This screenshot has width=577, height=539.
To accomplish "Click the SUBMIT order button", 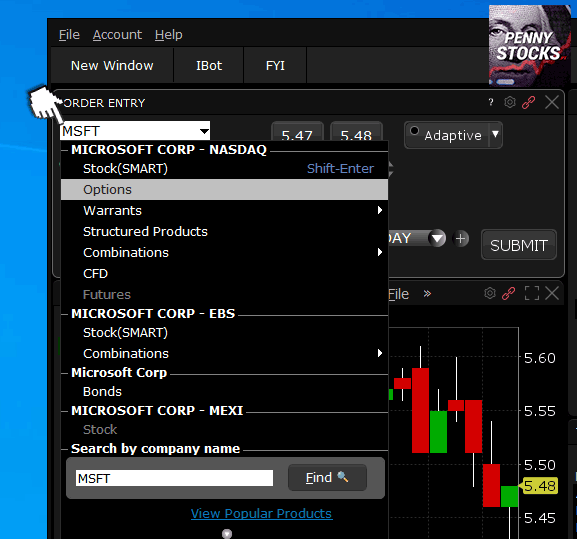I will coord(519,245).
